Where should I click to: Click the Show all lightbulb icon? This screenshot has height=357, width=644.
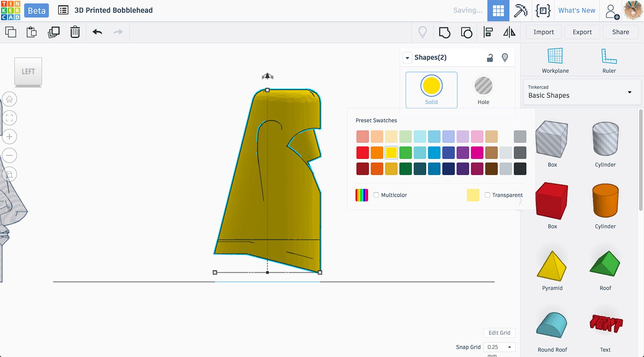click(422, 32)
